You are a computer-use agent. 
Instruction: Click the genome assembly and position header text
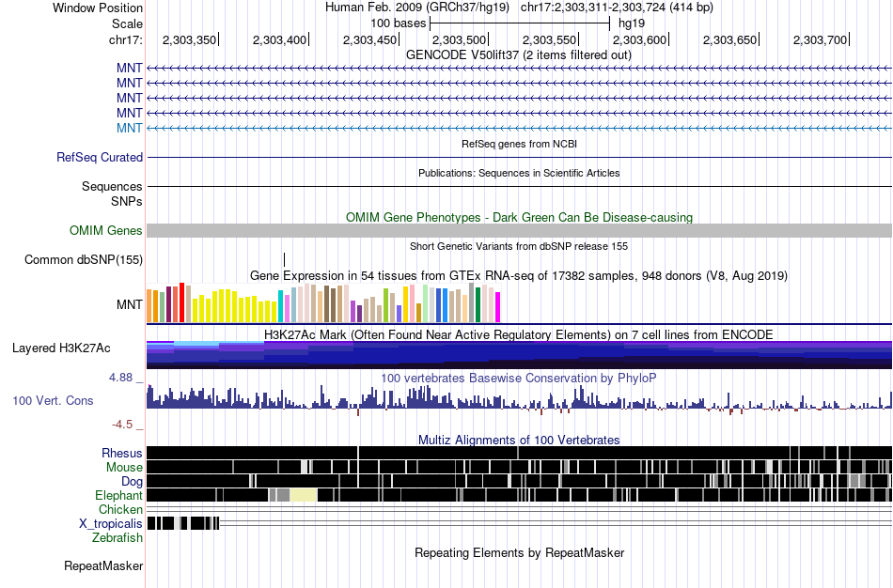(519, 8)
